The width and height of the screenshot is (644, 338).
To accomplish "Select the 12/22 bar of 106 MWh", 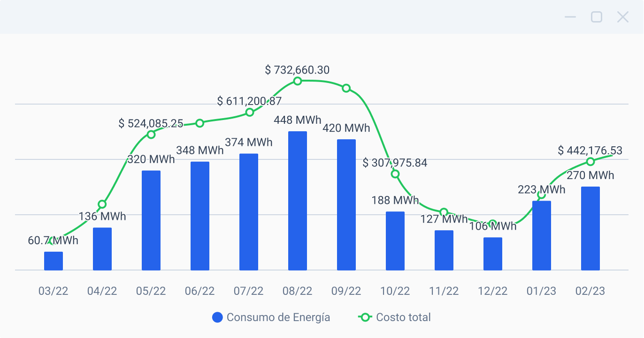I will pos(493,254).
